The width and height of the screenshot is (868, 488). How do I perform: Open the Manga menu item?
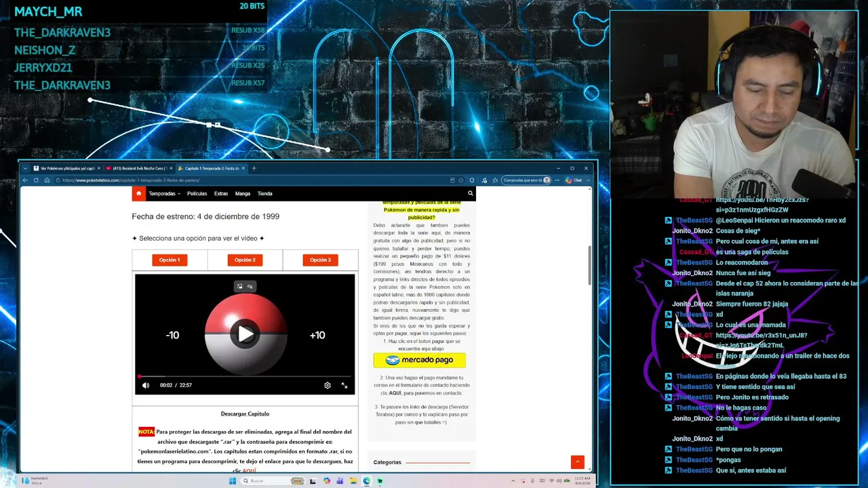point(243,193)
